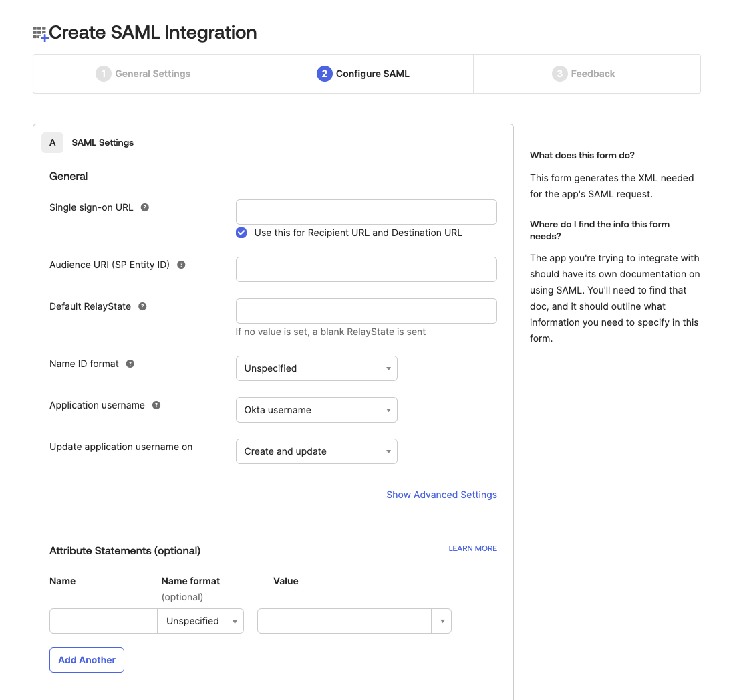Viewport: 731px width, 700px height.
Task: Click the Add Another button
Action: coord(87,660)
